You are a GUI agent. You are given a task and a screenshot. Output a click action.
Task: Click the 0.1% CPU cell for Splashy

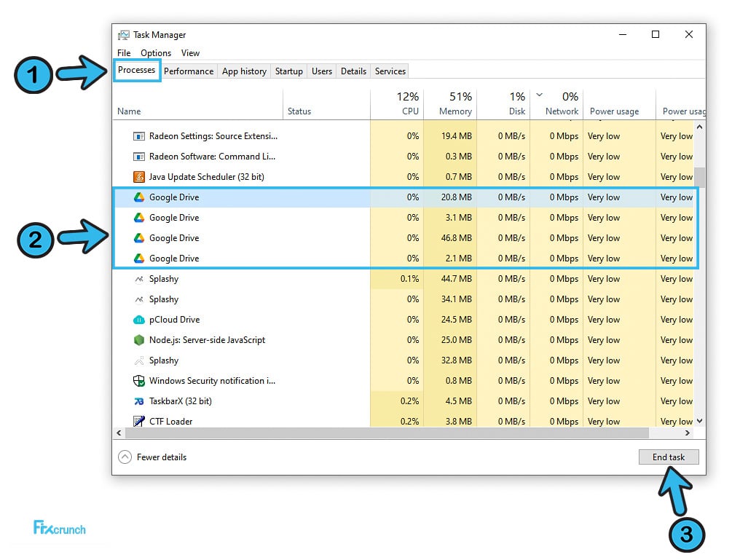coord(397,279)
